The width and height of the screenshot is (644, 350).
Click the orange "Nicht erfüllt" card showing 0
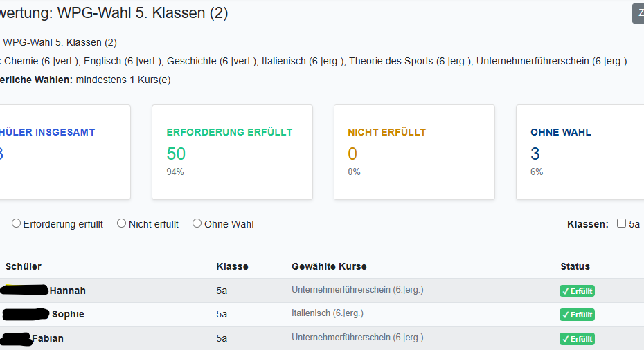(x=413, y=152)
